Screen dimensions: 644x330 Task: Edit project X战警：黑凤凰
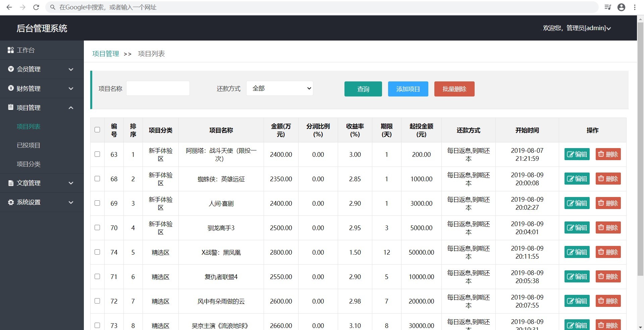click(x=577, y=252)
